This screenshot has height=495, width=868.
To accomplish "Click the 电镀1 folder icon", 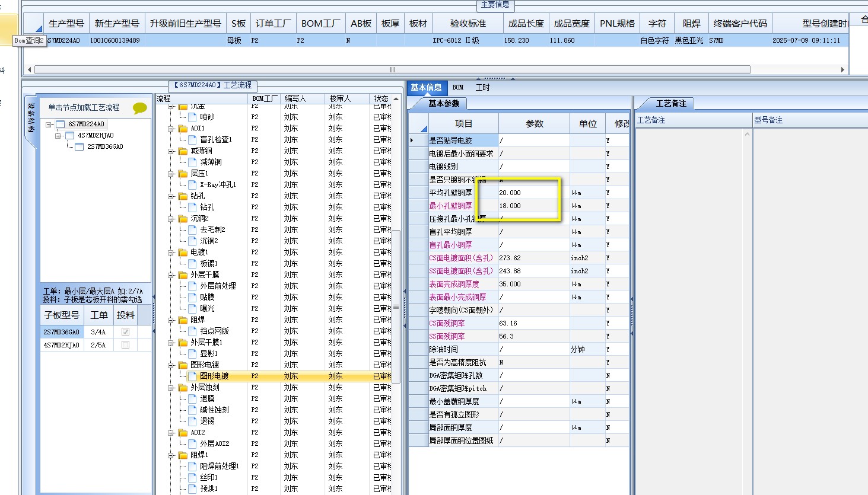I will [x=183, y=253].
